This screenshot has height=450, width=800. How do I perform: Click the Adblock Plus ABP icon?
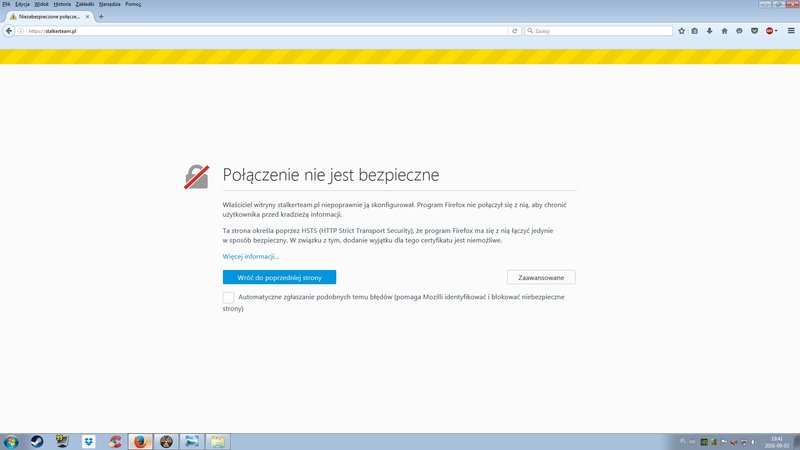[768, 31]
